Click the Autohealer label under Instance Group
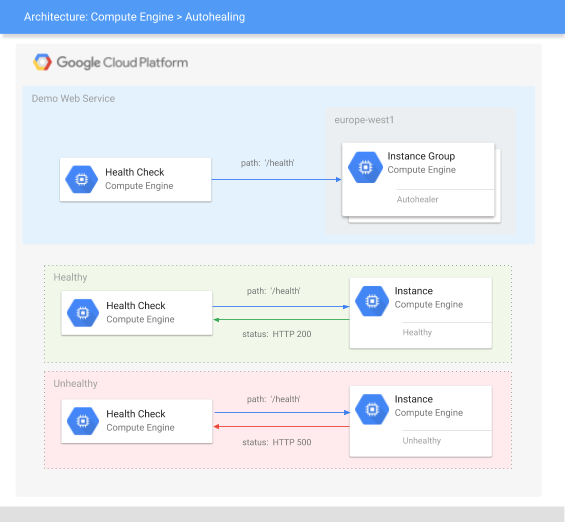Viewport: 565px width, 523px height. [x=417, y=199]
